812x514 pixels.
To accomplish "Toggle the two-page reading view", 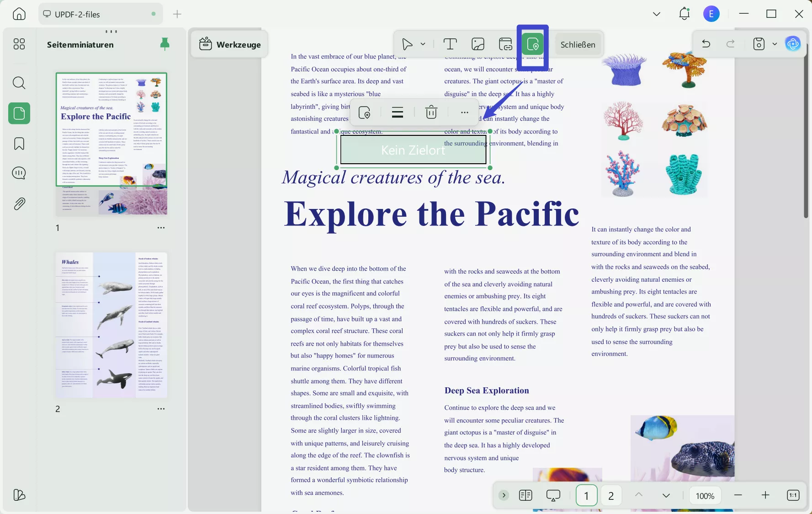I will [525, 495].
